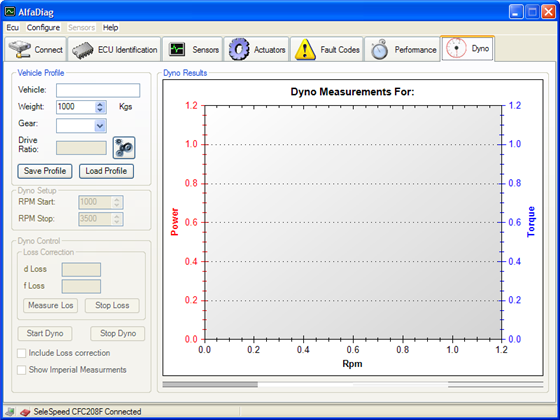Enable Include Loss correction checkbox
560x420 pixels.
pyautogui.click(x=22, y=353)
